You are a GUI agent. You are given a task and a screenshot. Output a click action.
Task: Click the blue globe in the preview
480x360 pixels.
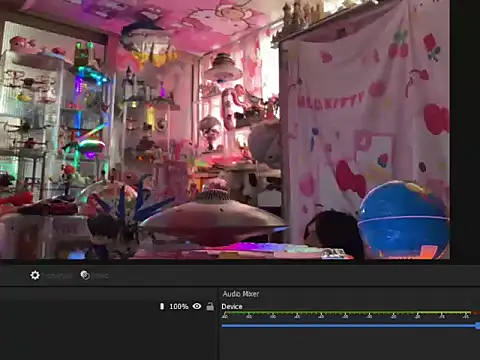404,220
